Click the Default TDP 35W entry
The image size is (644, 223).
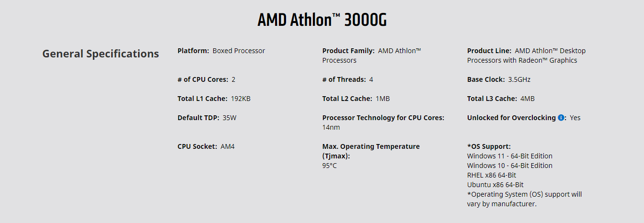[x=207, y=118]
